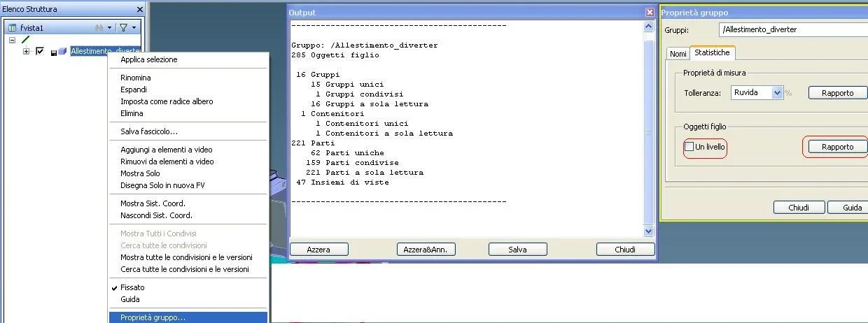868x323 pixels.
Task: Click the binoculars search icon
Action: click(99, 28)
